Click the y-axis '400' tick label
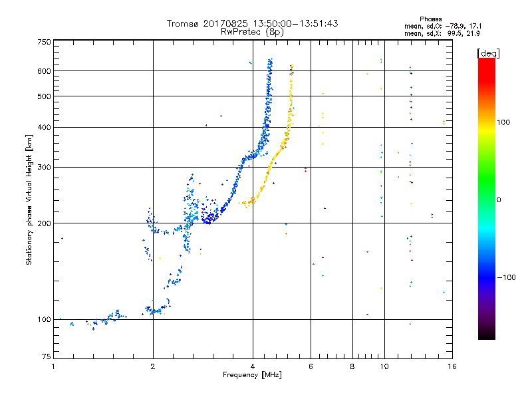Image resolution: width=532 pixels, height=399 pixels. point(44,128)
